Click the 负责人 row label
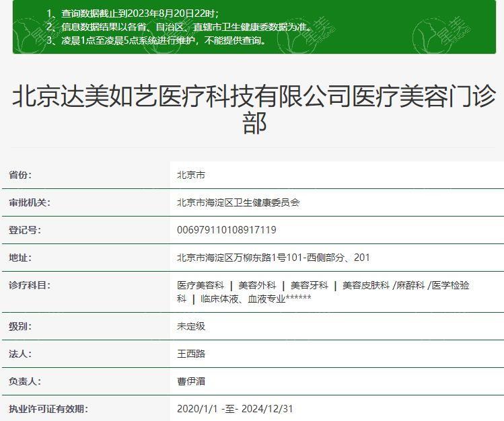The height and width of the screenshot is (421, 504). (x=25, y=381)
